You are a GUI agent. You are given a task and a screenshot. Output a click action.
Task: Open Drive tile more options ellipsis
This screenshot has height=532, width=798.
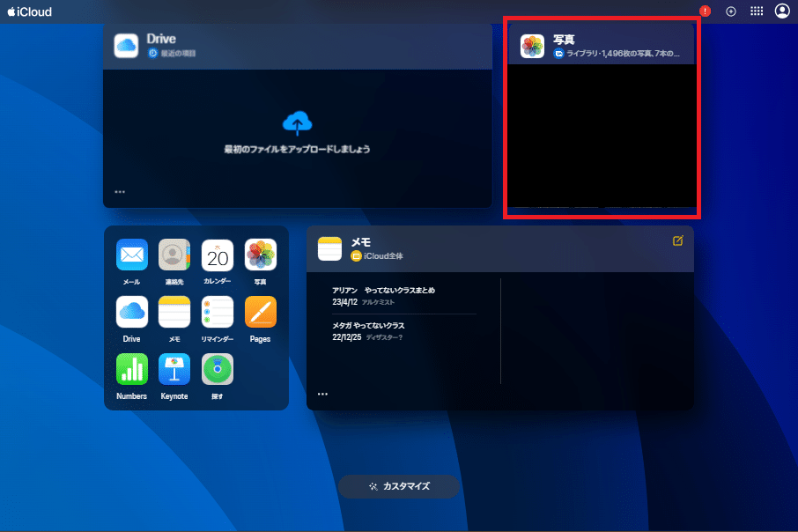pyautogui.click(x=120, y=192)
